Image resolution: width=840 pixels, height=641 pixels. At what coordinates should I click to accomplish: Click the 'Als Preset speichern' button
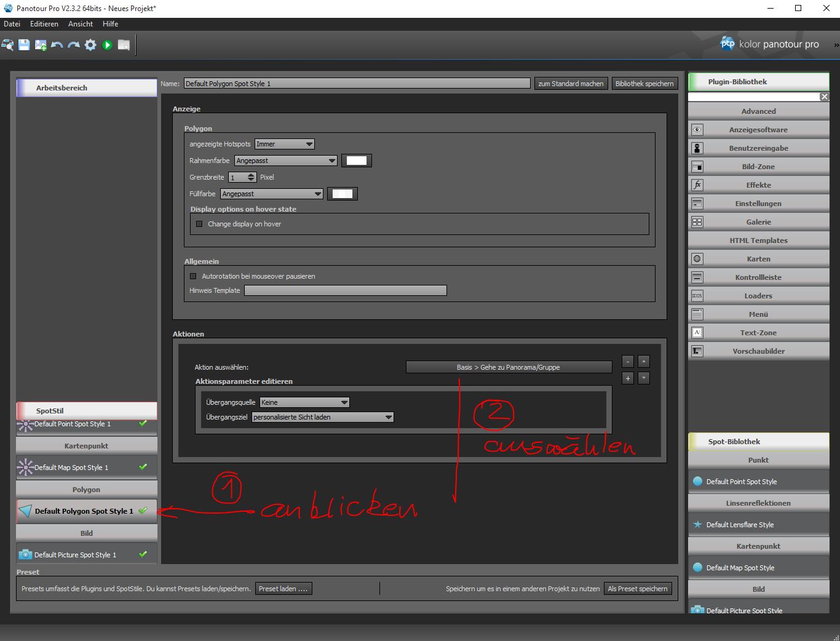637,589
